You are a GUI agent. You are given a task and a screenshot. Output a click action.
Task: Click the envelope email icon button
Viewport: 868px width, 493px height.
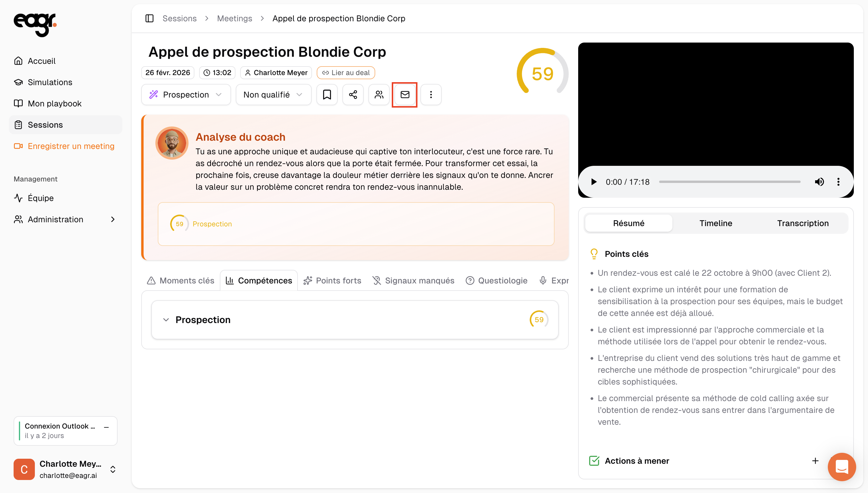click(404, 95)
